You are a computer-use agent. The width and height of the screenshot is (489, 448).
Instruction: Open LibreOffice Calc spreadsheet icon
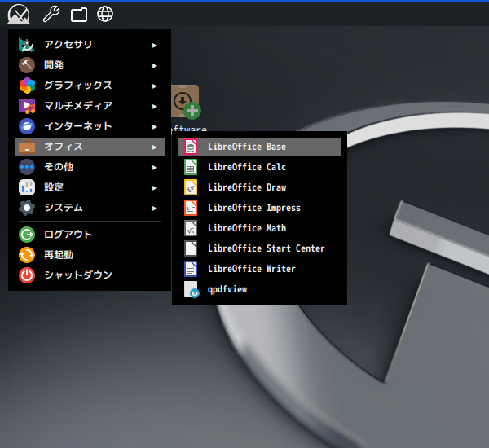tap(191, 167)
